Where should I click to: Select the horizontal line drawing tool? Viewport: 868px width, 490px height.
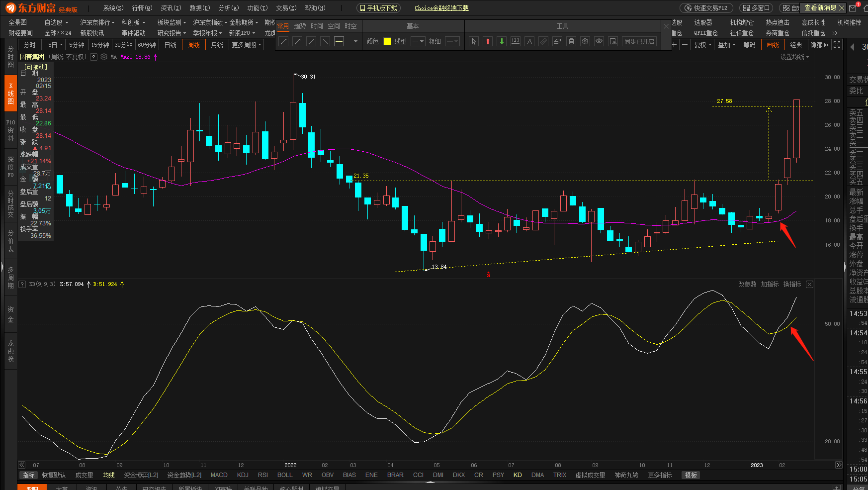click(x=339, y=42)
